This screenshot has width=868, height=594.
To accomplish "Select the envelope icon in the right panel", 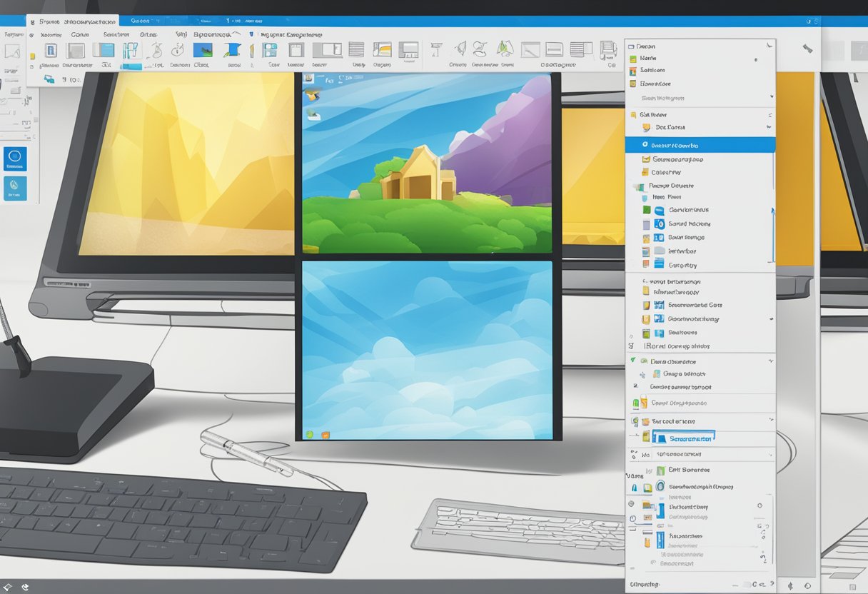I will pos(645,158).
